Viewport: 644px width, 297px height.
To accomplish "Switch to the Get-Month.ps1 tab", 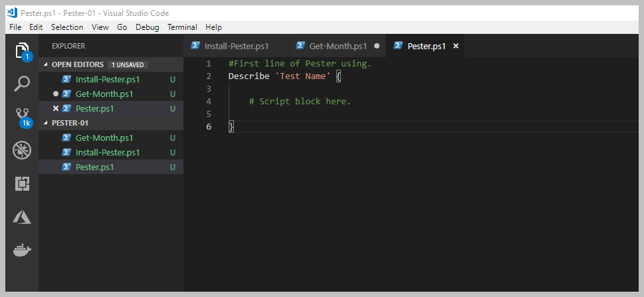I will pos(337,46).
